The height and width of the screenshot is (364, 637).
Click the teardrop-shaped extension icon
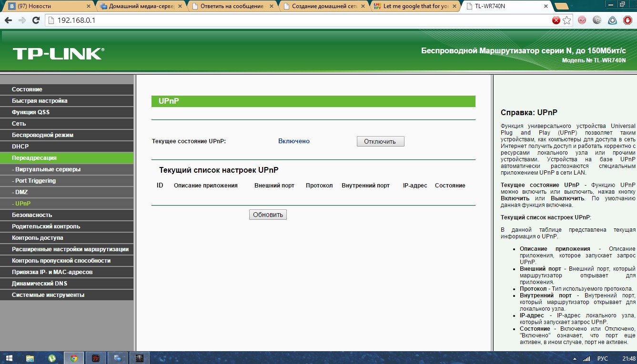point(612,20)
